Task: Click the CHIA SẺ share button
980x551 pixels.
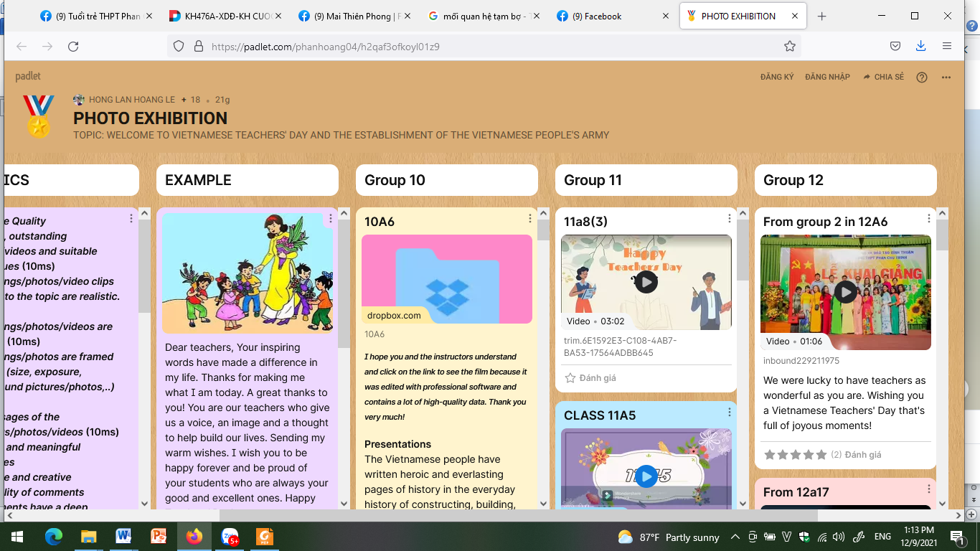Action: pos(884,77)
